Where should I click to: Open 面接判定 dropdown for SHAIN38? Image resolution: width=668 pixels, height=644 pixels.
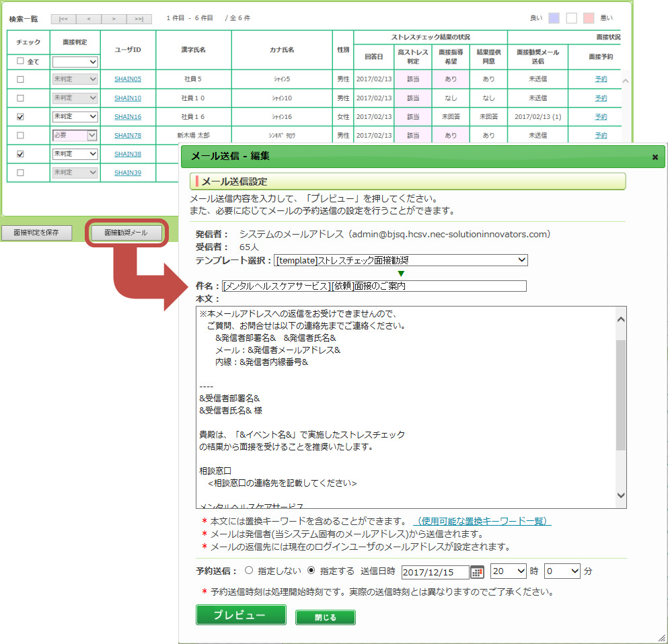75,154
